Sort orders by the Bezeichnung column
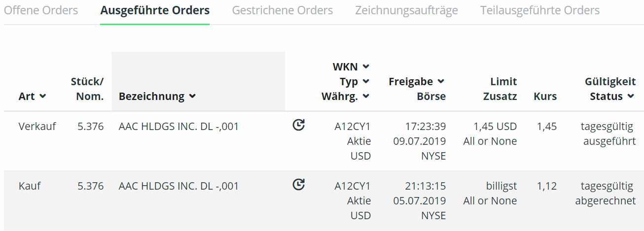644x231 pixels. pos(157,97)
